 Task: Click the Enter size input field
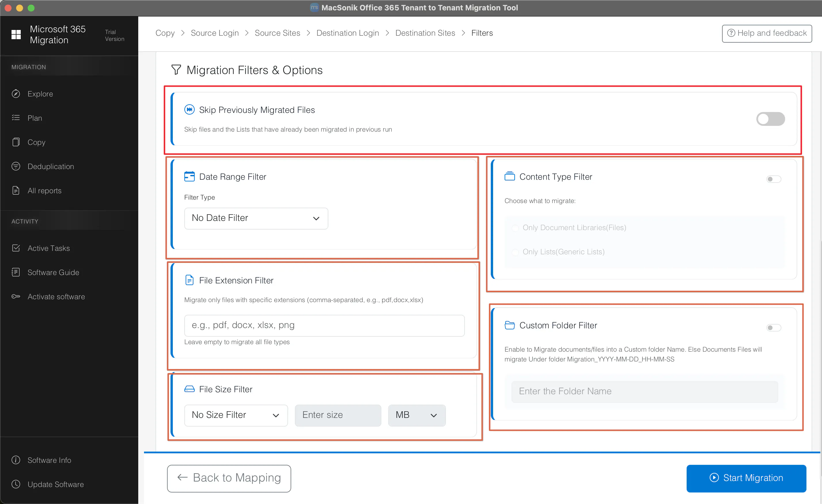click(x=338, y=415)
